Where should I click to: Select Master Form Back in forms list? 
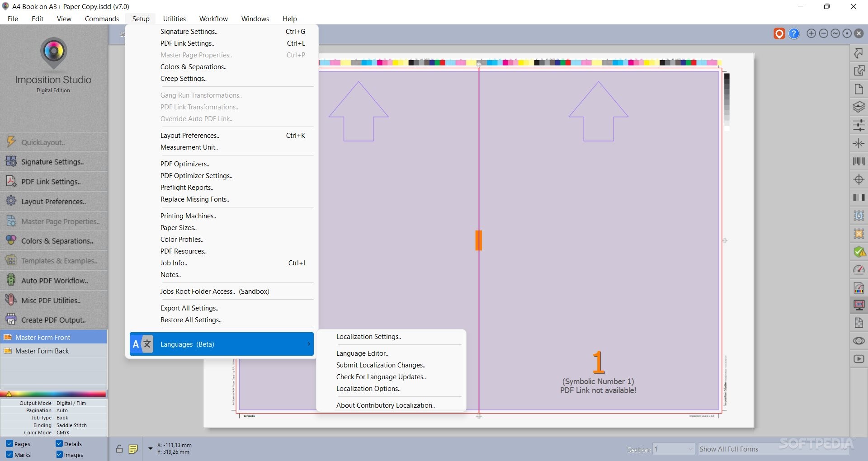point(54,351)
